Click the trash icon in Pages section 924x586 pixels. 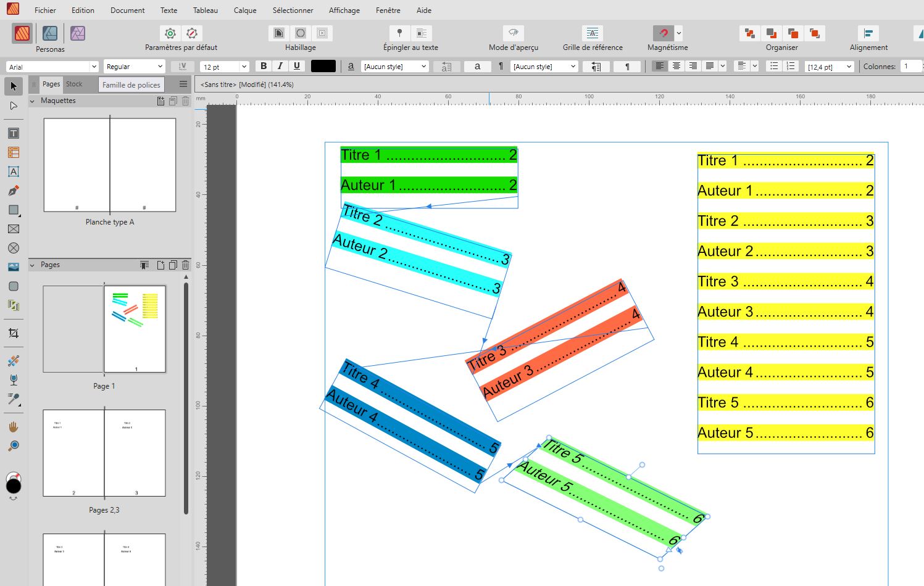(185, 265)
